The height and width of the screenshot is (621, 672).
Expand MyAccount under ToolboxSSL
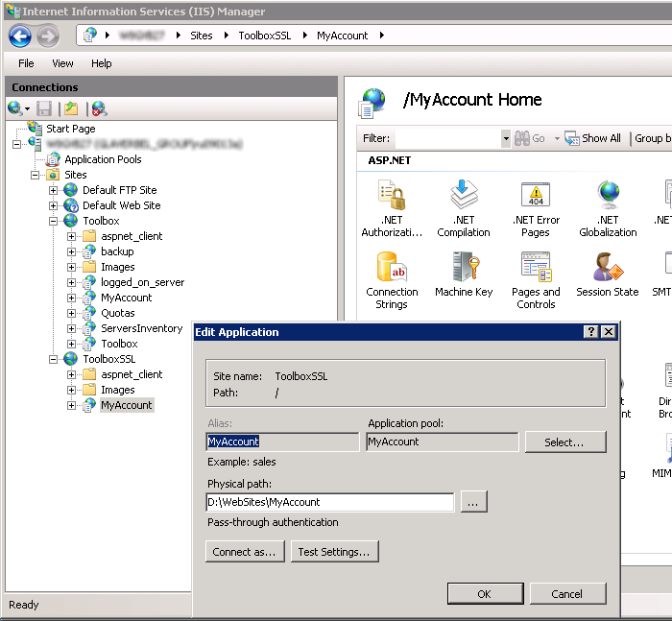click(72, 405)
